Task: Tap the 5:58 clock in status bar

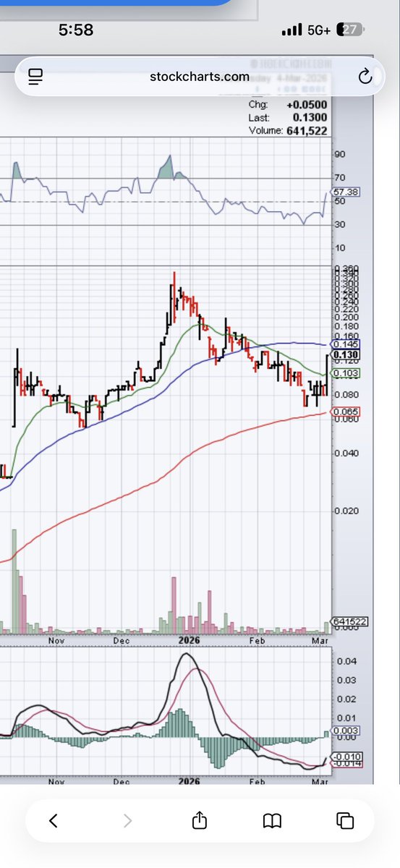Action: click(76, 30)
